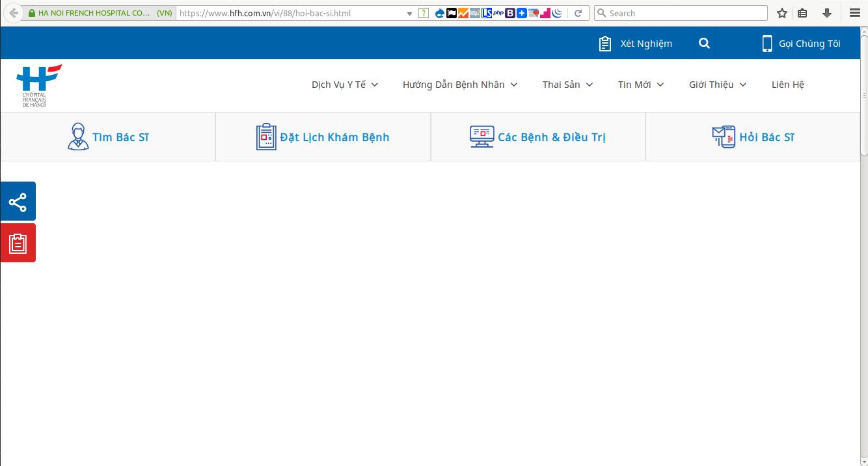Click the blue LS icon in address bar
This screenshot has height=466, width=868.
coord(487,13)
